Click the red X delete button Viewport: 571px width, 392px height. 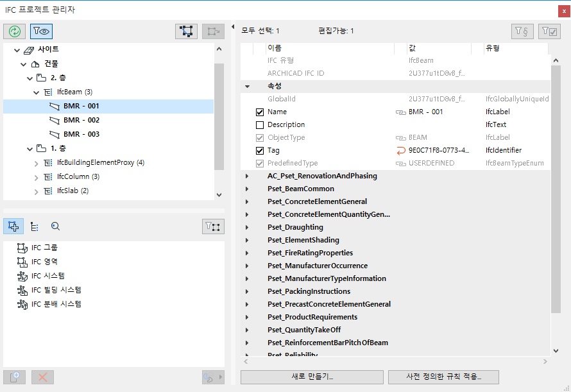coord(42,377)
